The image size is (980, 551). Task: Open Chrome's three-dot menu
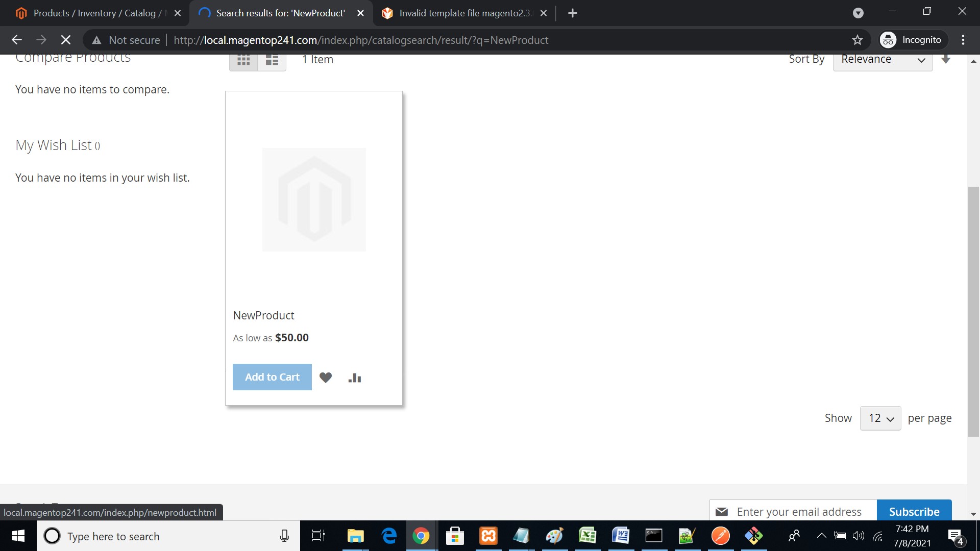point(964,40)
